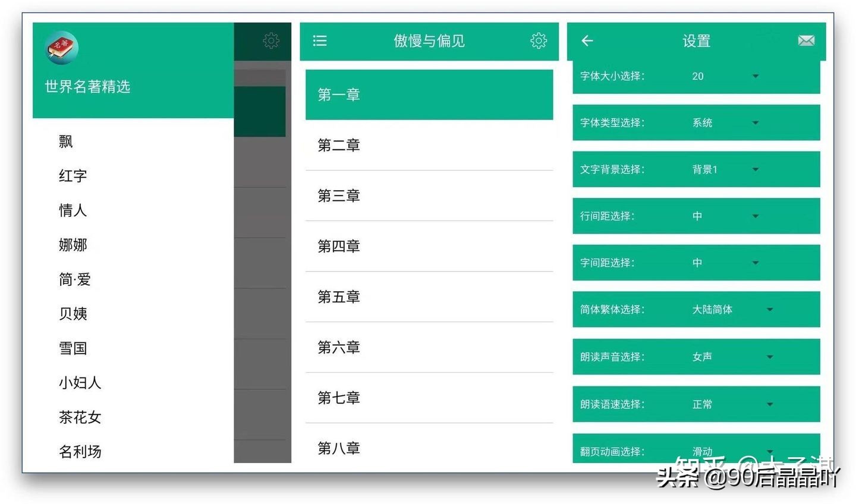Select 第一章 in the chapter list

(x=429, y=94)
